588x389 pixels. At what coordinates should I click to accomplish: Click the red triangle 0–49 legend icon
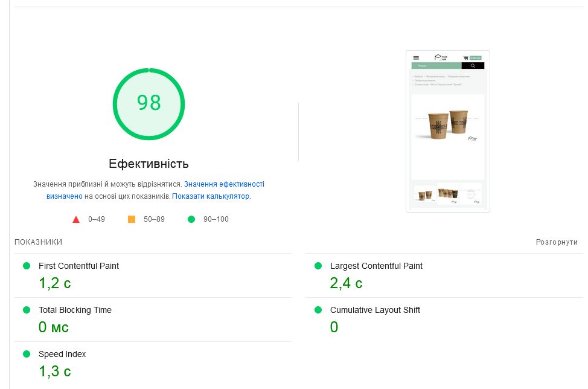(x=76, y=219)
